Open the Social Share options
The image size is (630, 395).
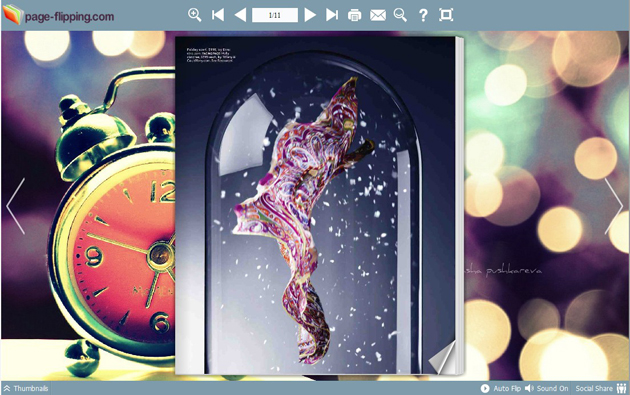tap(601, 388)
